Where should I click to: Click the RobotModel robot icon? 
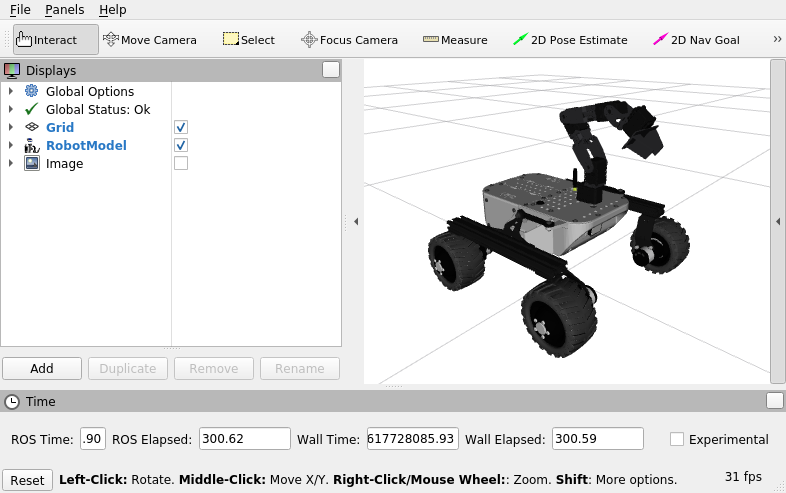(x=32, y=145)
